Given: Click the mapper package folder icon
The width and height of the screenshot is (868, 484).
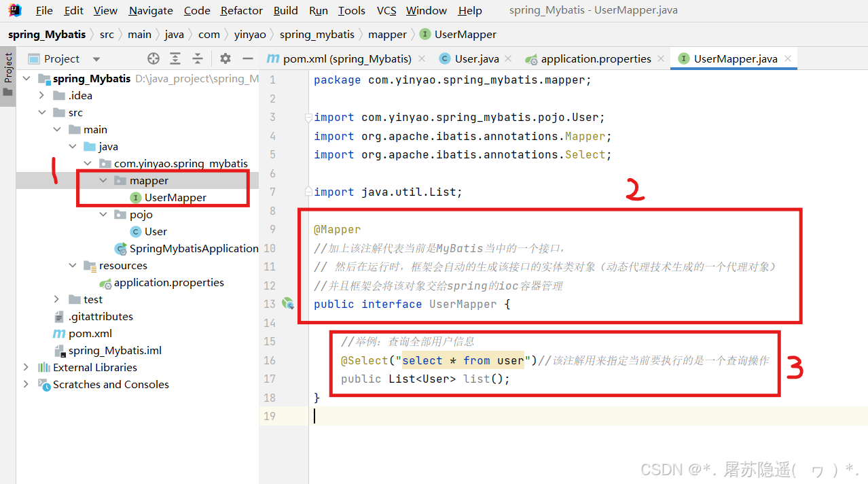Looking at the screenshot, I should click(120, 181).
